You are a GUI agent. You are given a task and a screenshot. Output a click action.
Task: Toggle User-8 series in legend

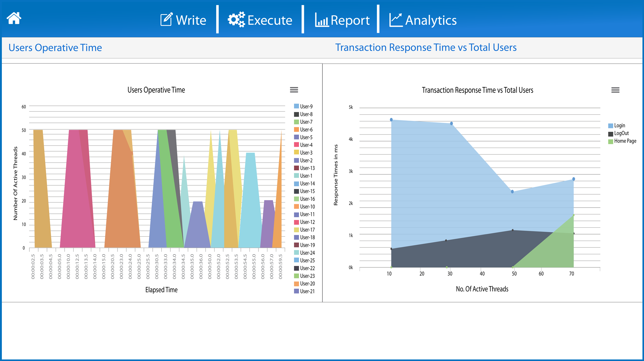click(303, 114)
